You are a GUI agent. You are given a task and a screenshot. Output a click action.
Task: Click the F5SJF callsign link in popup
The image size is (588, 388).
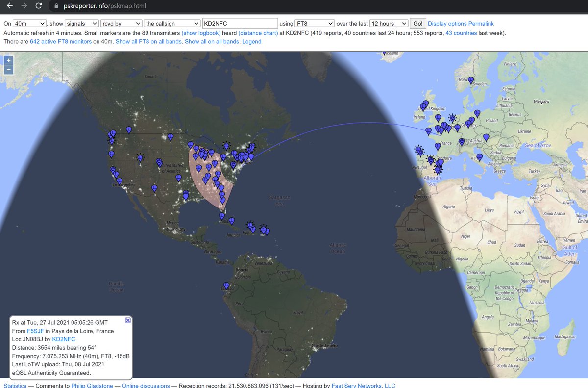tap(35, 331)
